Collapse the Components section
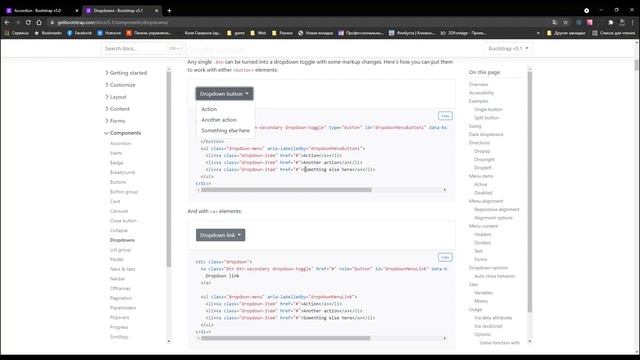Screen dimensions: 640x360 (122, 133)
